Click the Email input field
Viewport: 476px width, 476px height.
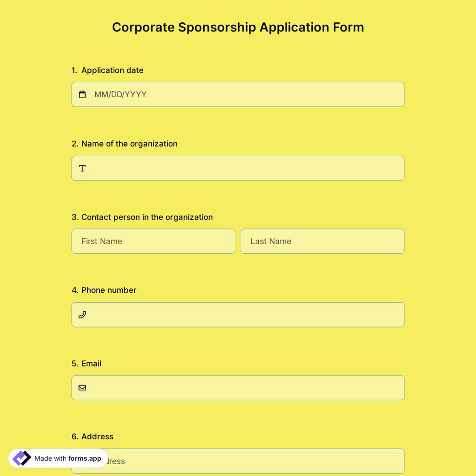point(238,387)
